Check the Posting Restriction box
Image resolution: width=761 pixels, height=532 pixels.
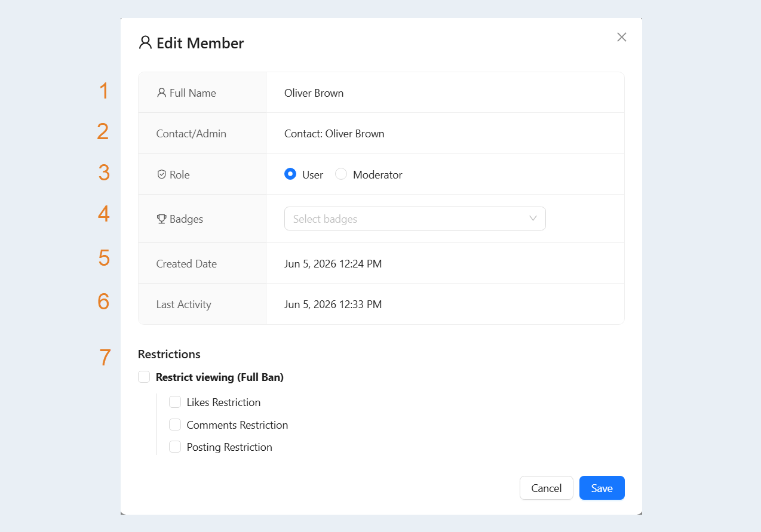[175, 447]
